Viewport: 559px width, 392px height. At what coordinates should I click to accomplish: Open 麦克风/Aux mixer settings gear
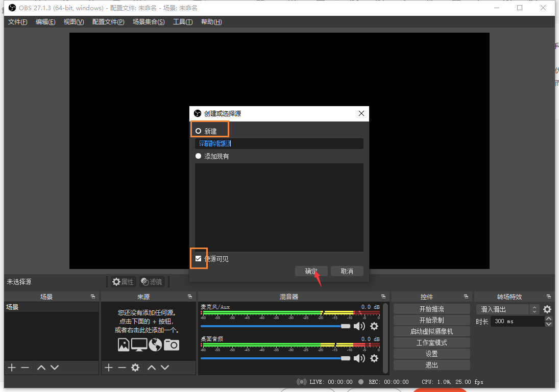click(374, 326)
